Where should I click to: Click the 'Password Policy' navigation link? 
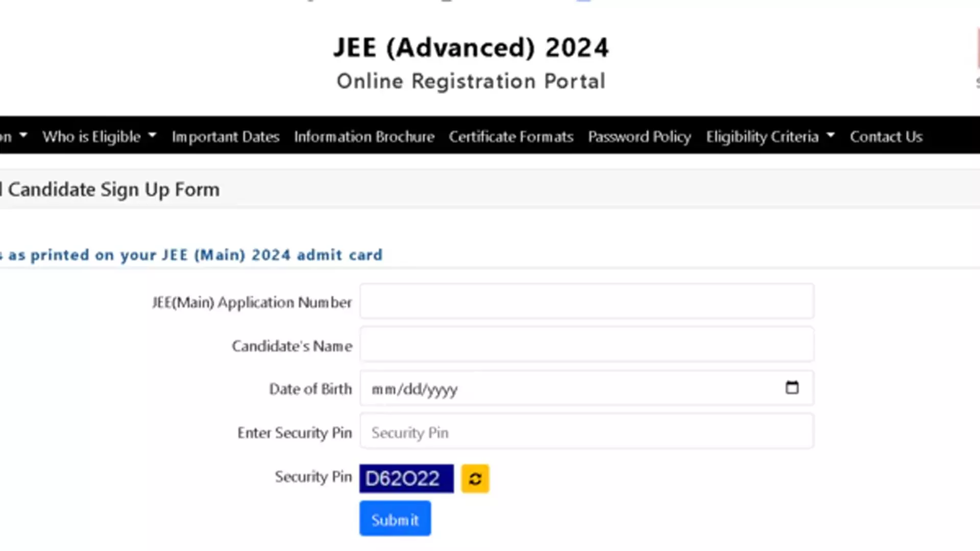[640, 136]
